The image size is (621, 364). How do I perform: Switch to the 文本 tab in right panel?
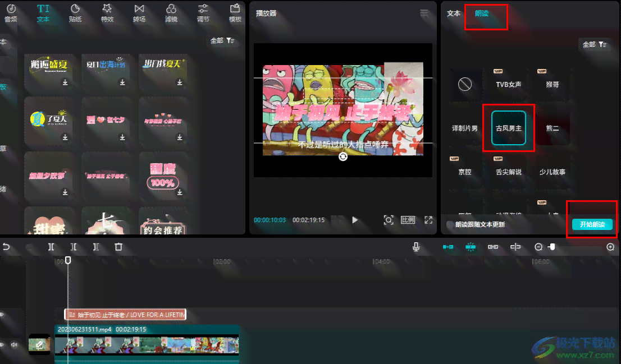(x=454, y=13)
